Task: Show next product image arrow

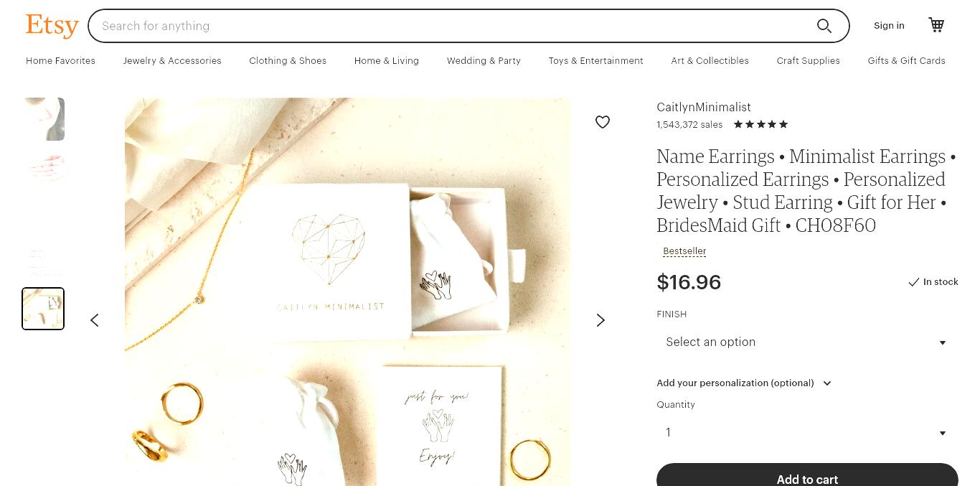Action: [x=600, y=320]
